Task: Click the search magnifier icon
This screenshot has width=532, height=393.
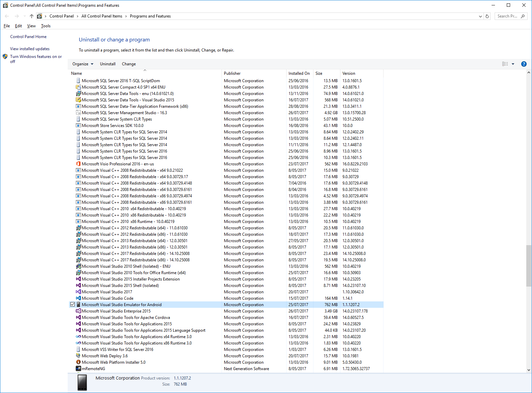Action: click(523, 16)
